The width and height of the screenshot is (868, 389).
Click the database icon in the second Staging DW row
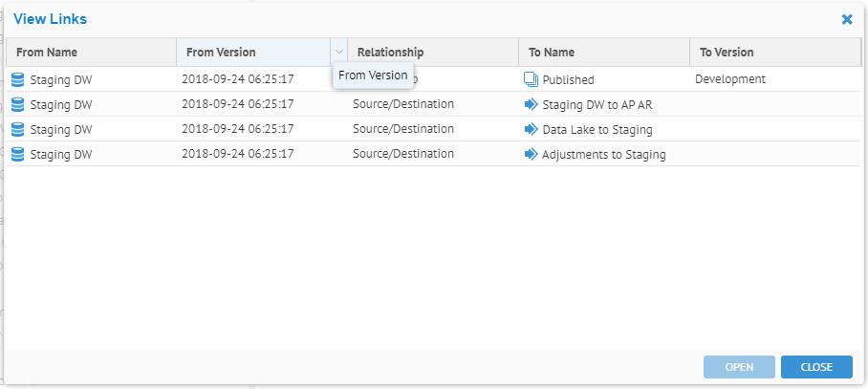(x=17, y=104)
